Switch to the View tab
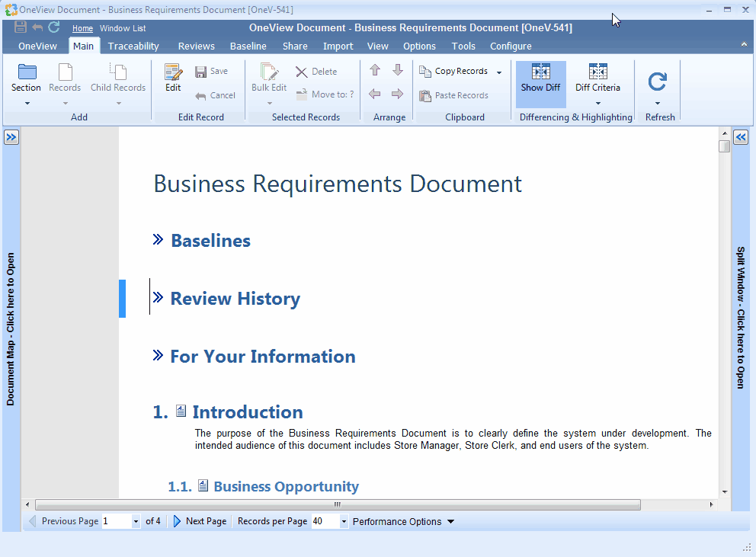The height and width of the screenshot is (557, 756). click(377, 46)
